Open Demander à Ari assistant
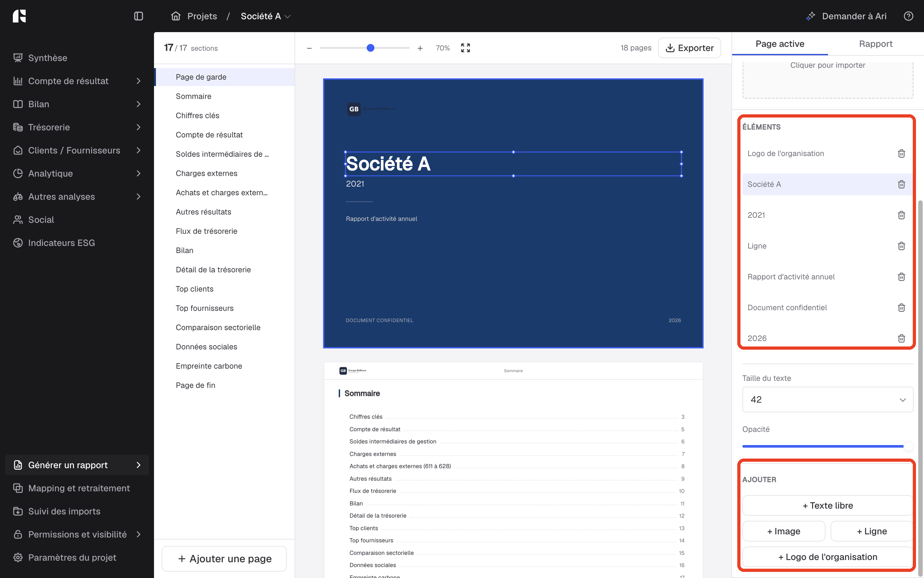 (846, 16)
